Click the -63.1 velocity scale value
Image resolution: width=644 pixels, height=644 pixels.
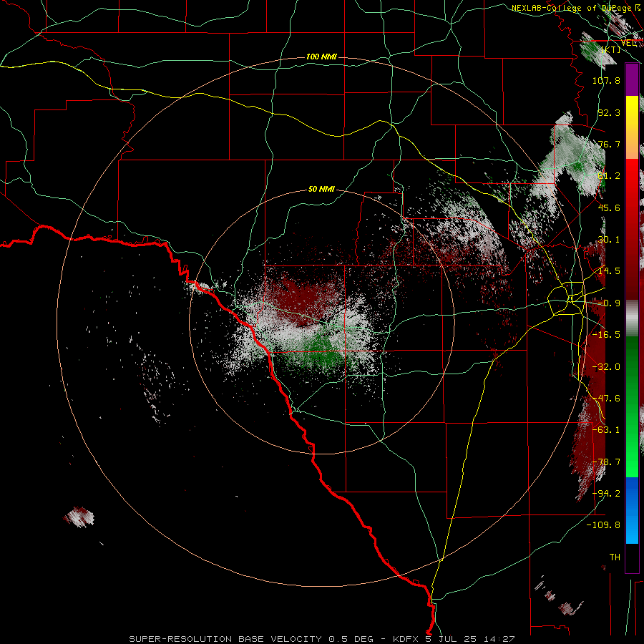pos(606,430)
